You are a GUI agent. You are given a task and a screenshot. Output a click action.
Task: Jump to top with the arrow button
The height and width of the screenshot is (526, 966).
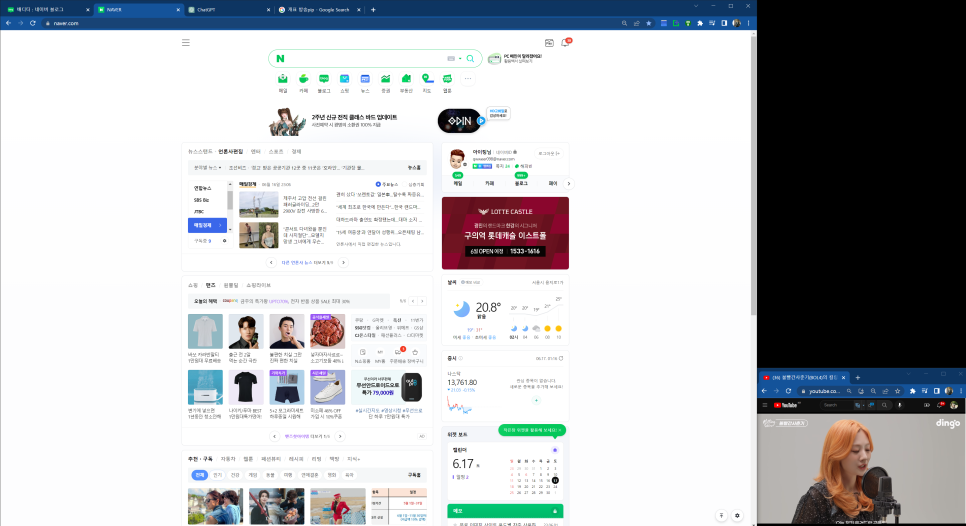click(x=721, y=516)
